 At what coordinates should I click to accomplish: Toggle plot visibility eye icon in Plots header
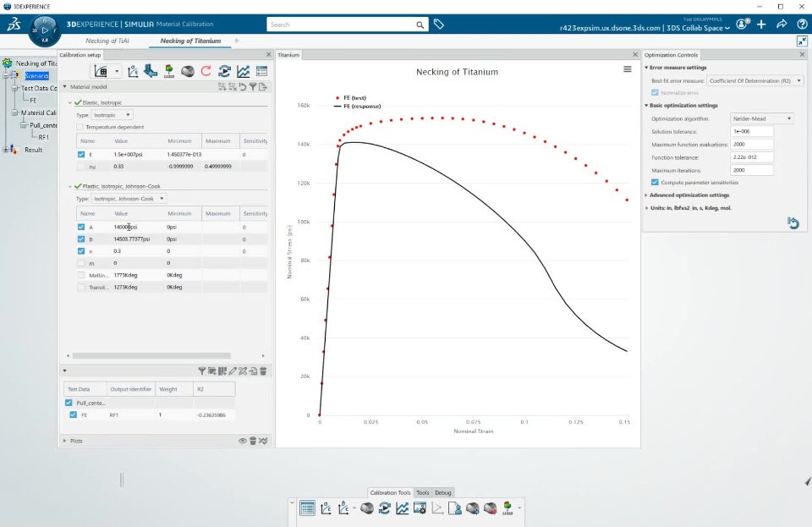pos(243,441)
